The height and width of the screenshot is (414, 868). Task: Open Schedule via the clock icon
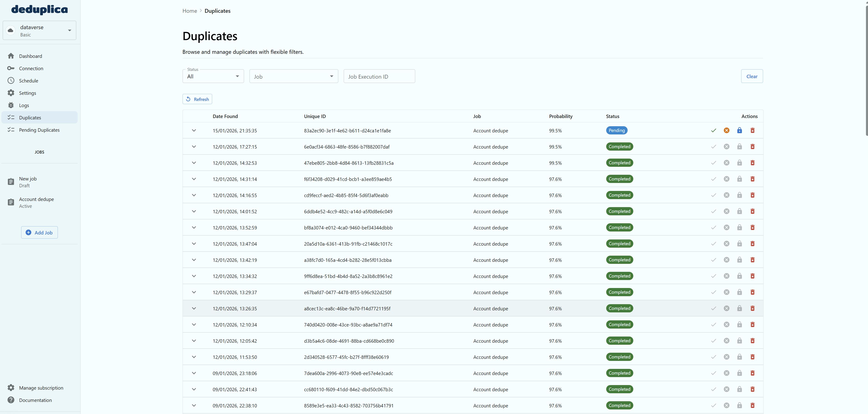point(11,81)
